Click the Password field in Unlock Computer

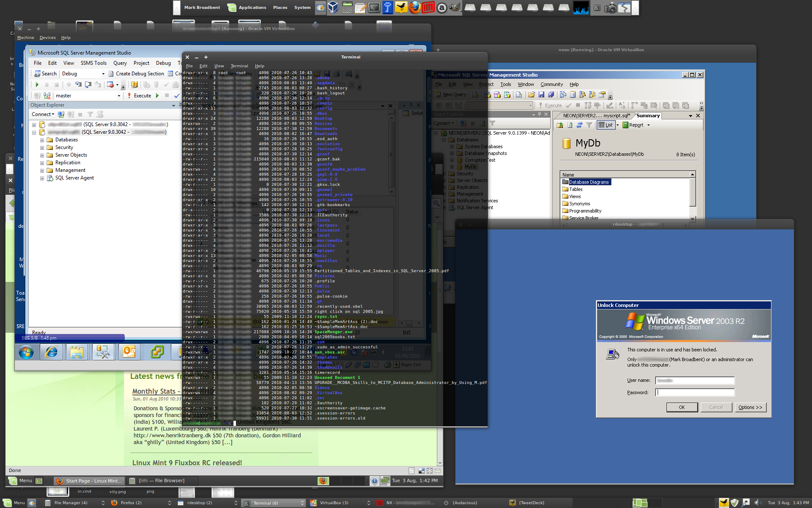[695, 392]
